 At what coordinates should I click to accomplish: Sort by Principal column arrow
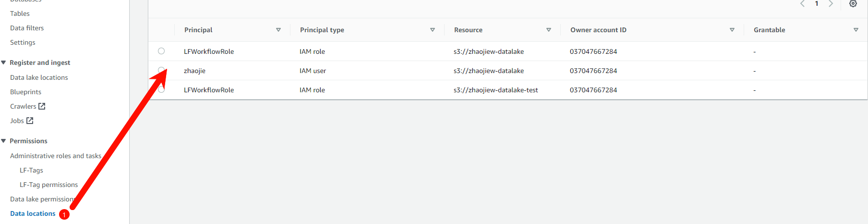coord(278,30)
